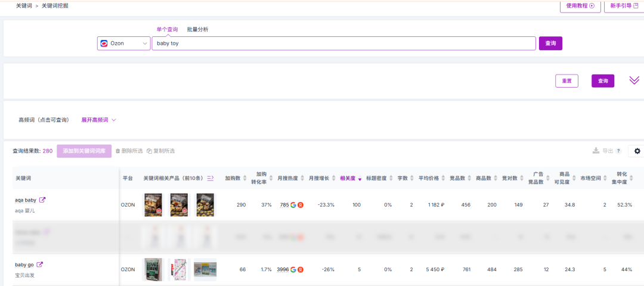This screenshot has height=286, width=644.
Task: Open second product thumbnail for aqa baby
Action: 179,205
